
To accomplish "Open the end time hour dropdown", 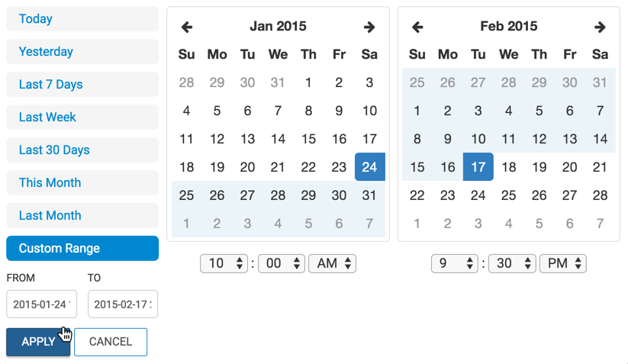I will tap(454, 263).
